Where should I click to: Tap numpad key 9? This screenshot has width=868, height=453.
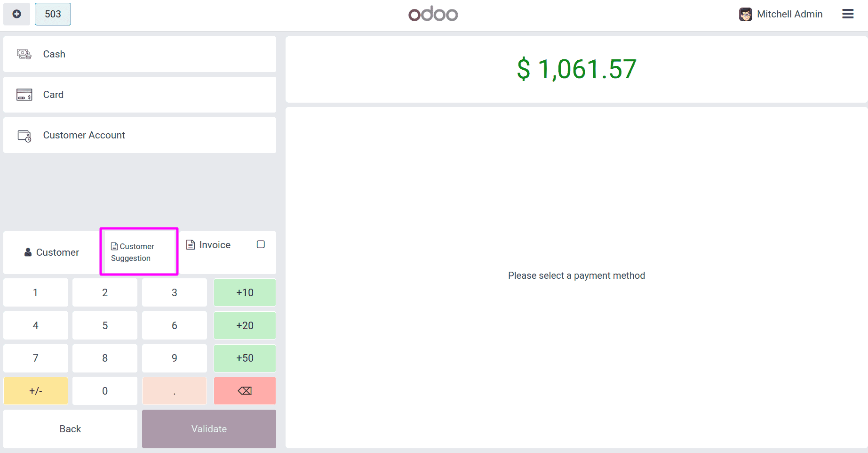175,358
